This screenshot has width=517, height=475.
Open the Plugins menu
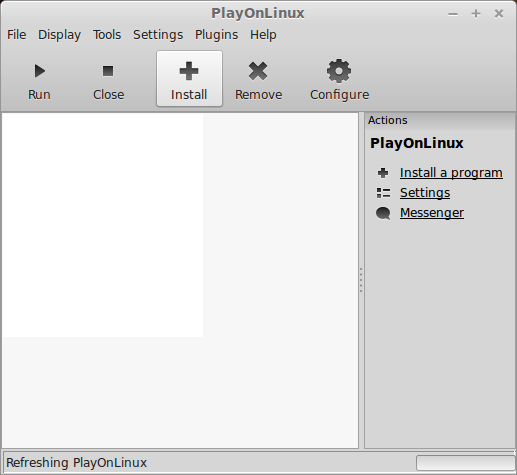coord(216,35)
